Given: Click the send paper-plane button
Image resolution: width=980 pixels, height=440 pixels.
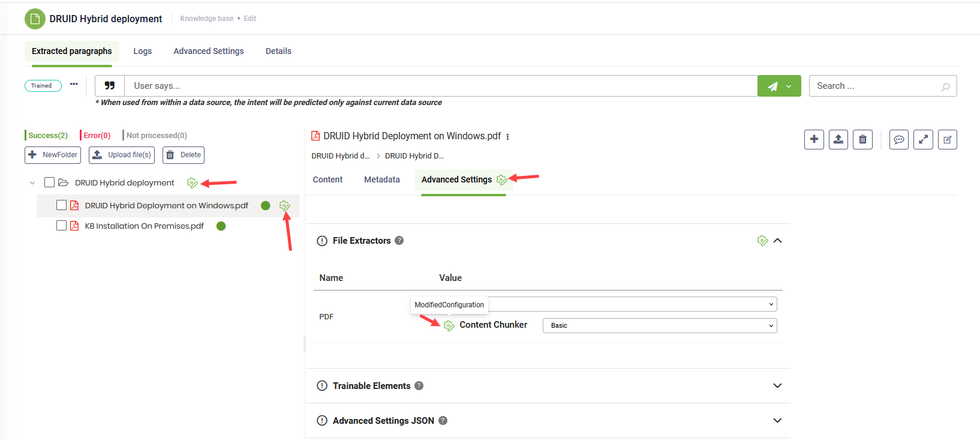Looking at the screenshot, I should coord(772,86).
